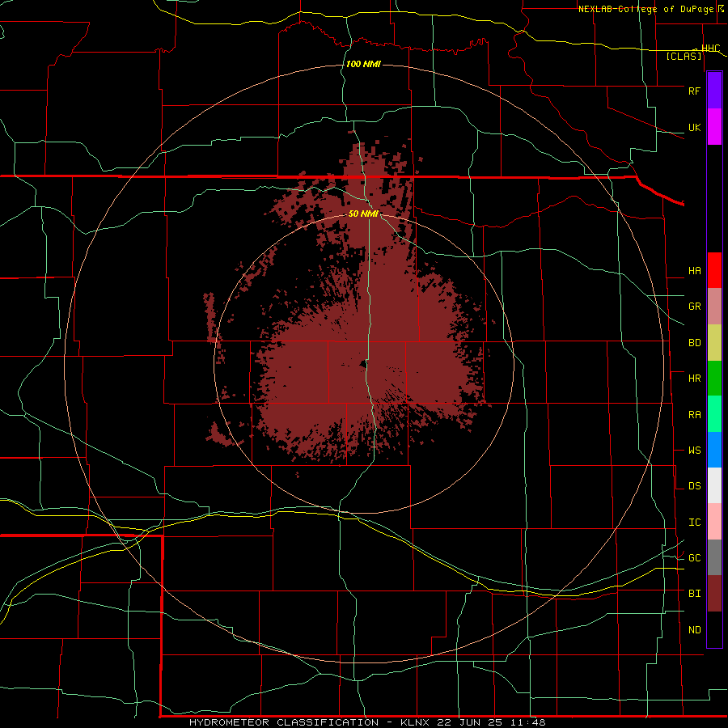The image size is (728, 728).
Task: Click the RF purple legend swatch
Action: (x=714, y=91)
